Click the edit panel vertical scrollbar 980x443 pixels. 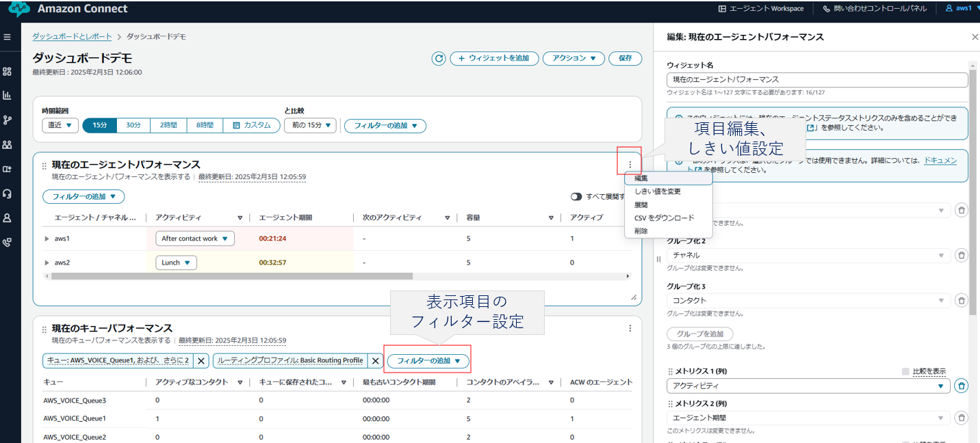coord(973,191)
